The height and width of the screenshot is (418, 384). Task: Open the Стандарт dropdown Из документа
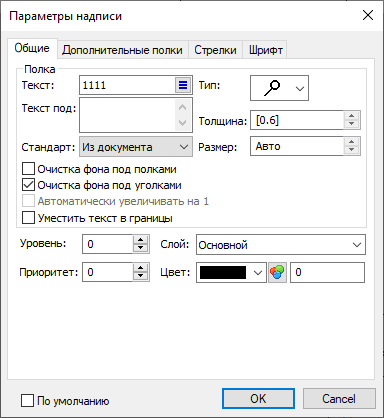(136, 147)
